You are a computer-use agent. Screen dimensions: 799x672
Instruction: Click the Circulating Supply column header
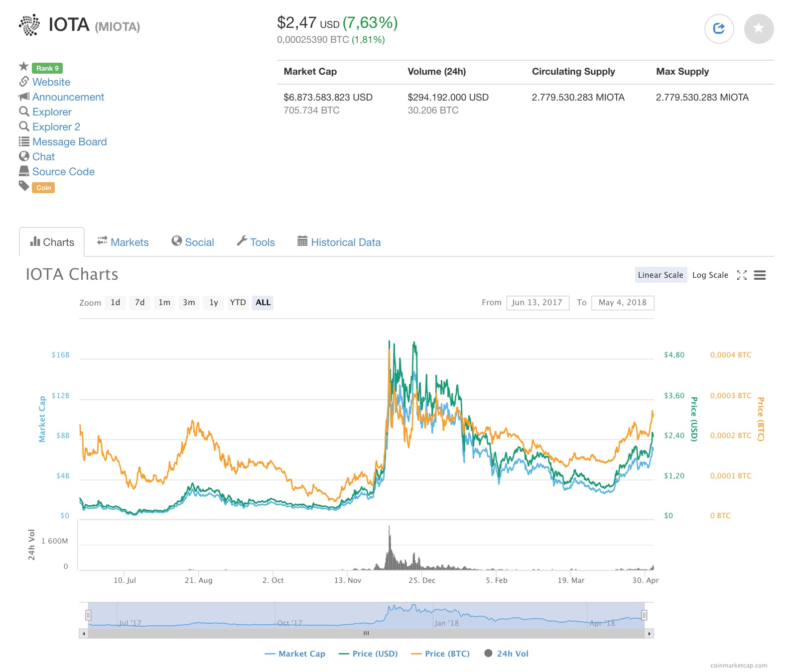point(573,72)
